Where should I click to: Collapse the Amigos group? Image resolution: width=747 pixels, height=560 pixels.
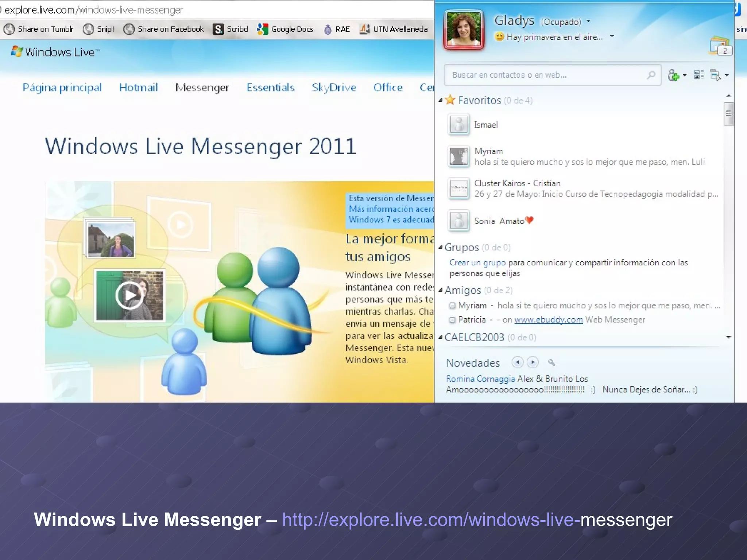coord(441,290)
